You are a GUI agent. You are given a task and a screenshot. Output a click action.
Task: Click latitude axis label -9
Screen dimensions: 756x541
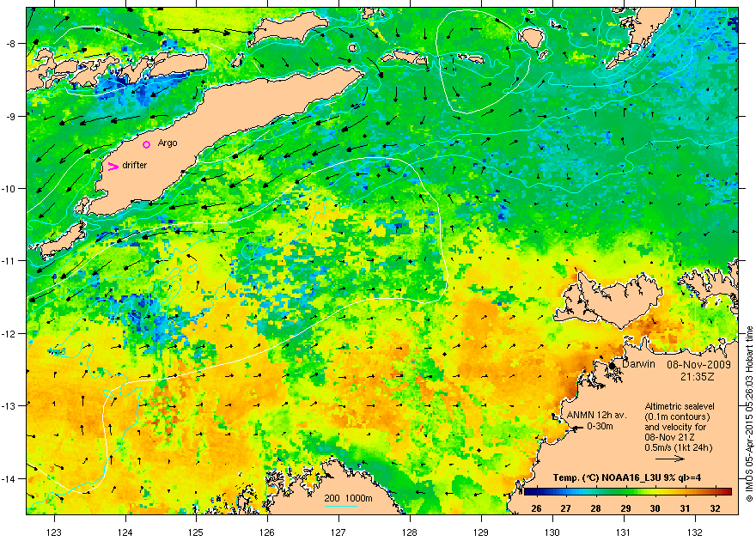[11, 116]
